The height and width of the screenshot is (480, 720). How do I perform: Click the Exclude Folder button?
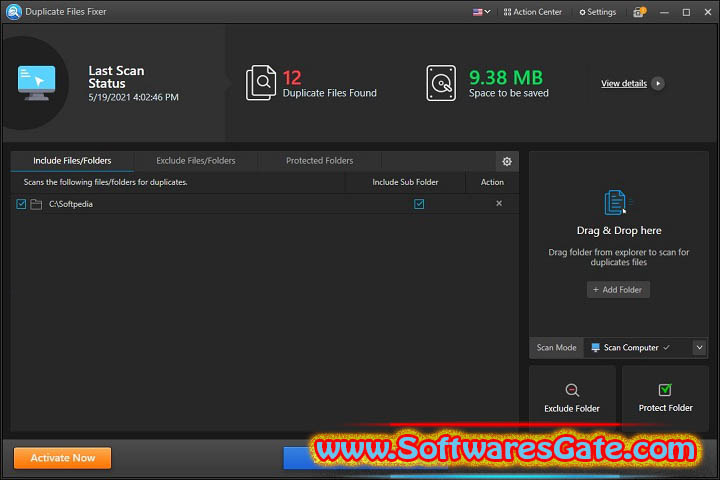click(x=572, y=398)
